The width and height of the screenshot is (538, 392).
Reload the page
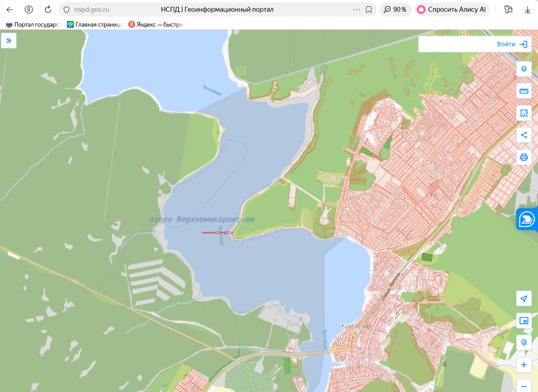(x=48, y=10)
